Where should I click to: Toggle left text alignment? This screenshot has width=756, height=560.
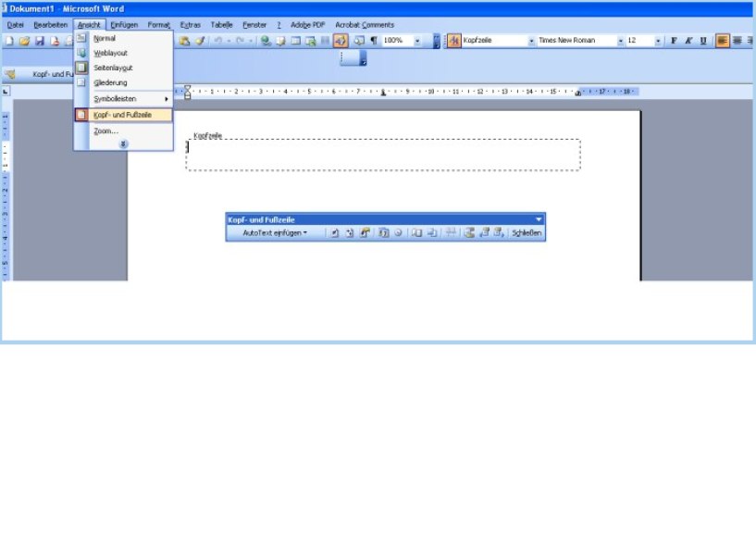point(722,41)
